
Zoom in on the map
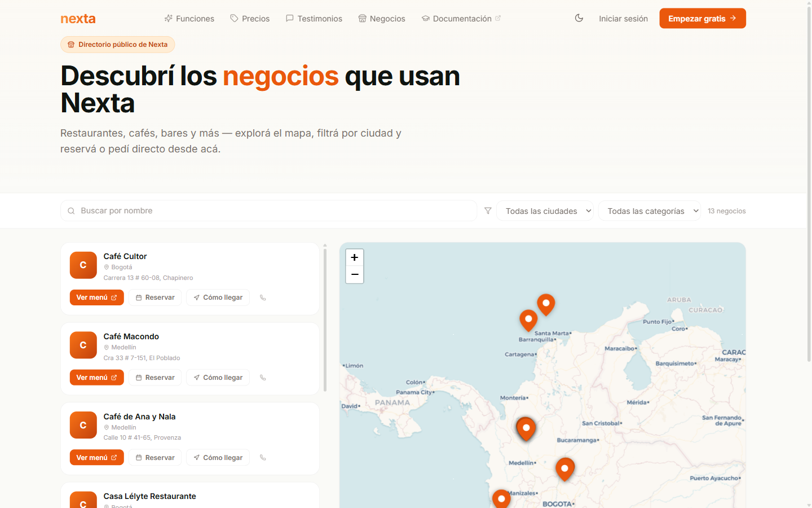pyautogui.click(x=355, y=257)
